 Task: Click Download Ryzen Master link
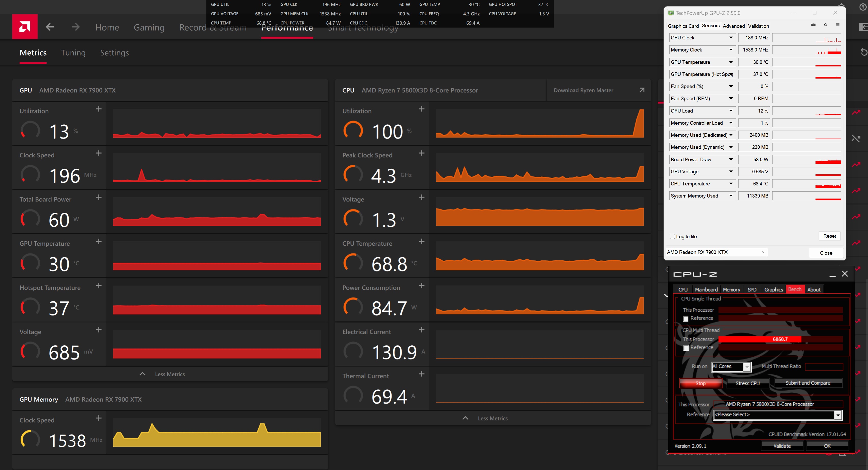[583, 90]
